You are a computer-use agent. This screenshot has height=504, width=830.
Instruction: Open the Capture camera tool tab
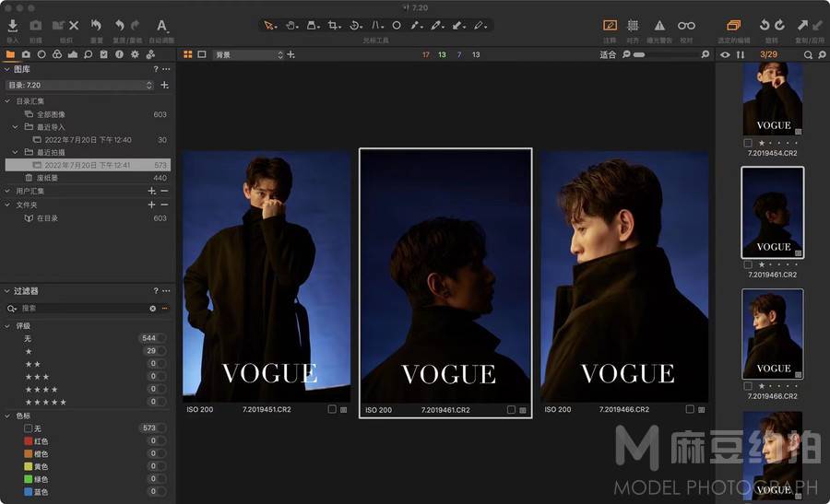tap(26, 54)
